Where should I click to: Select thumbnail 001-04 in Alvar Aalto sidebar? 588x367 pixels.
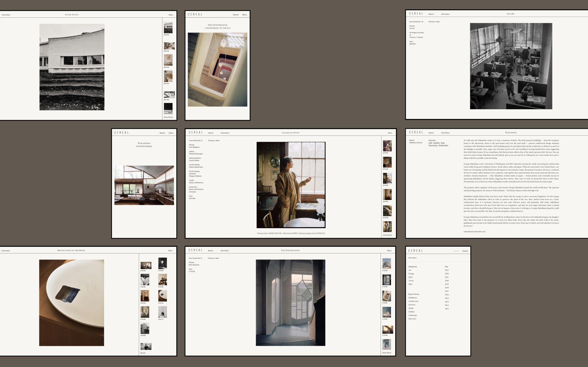(168, 60)
